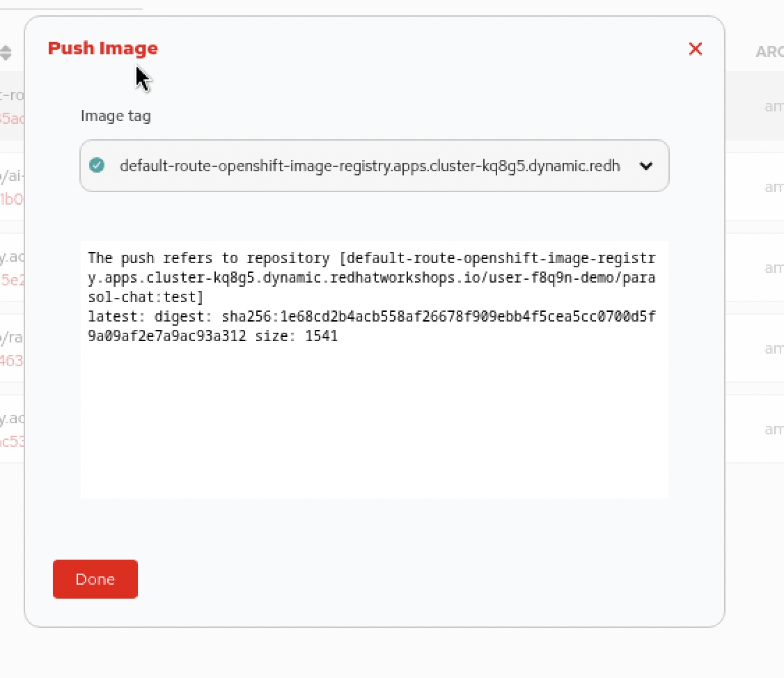Select the ARCH column header
Screen dimensions: 784x678
point(769,52)
